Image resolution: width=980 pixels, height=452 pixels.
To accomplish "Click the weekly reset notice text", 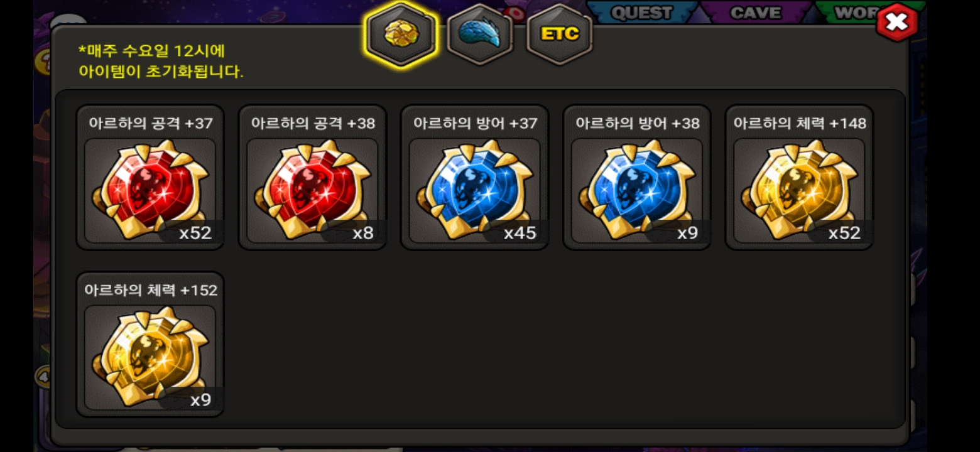I will [161, 61].
